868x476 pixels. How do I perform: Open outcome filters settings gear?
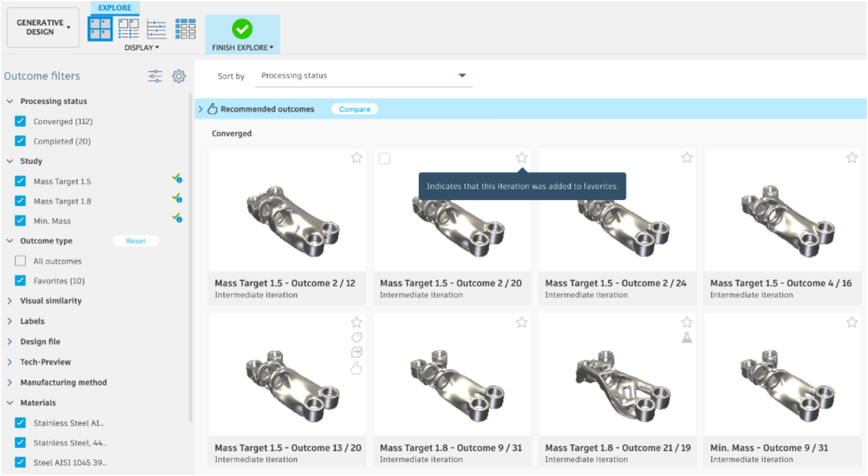[x=179, y=76]
